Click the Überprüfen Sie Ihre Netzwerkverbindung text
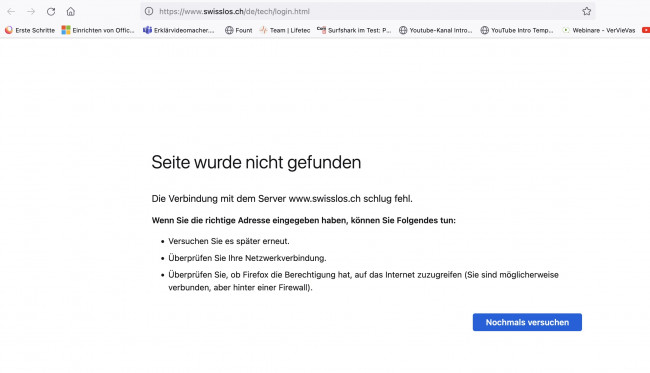This screenshot has width=650, height=373. 247,258
